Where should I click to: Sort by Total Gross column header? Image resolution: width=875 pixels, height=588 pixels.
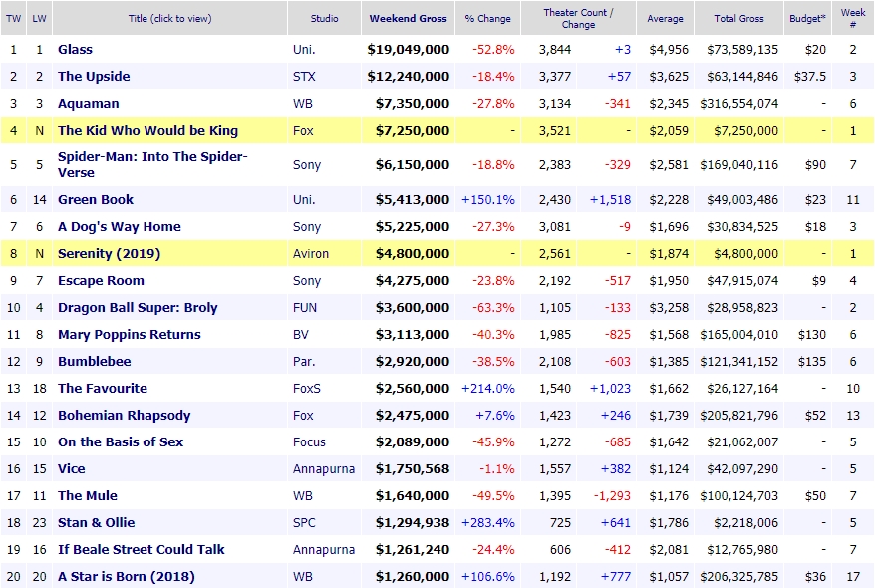738,18
